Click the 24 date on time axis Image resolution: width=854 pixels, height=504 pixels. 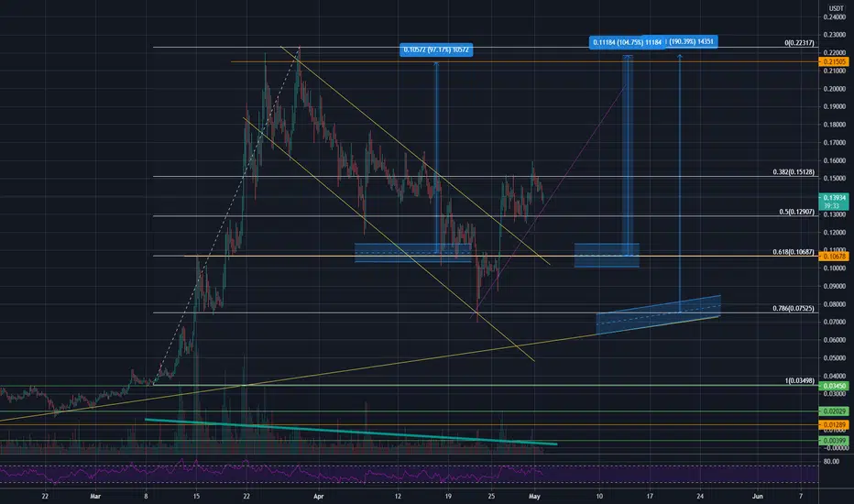(700, 497)
